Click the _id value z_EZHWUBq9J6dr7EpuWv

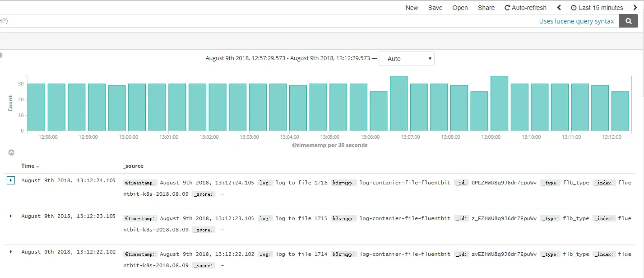click(x=504, y=218)
